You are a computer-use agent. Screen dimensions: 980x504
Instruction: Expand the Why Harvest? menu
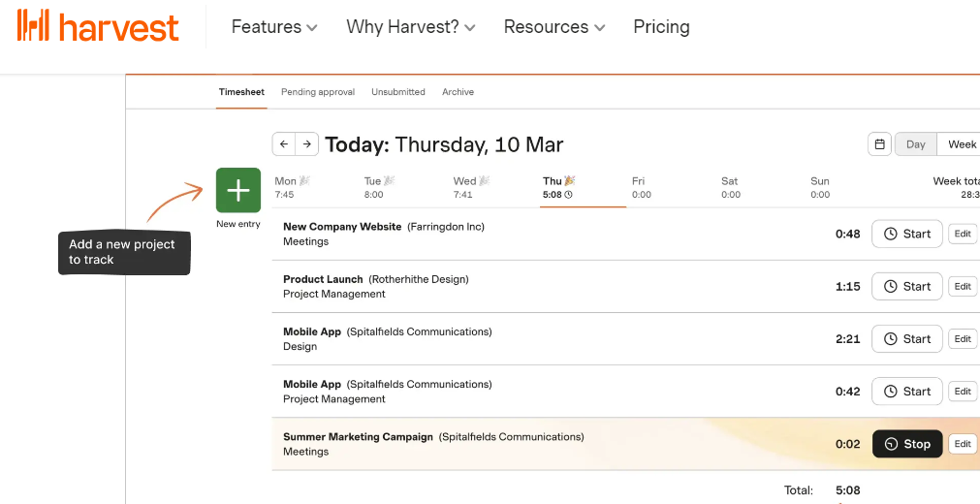411,27
